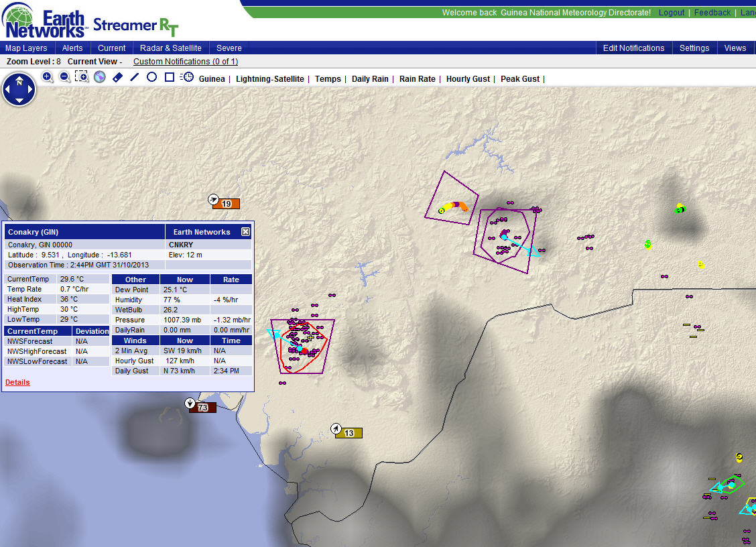Open the Views menu
Viewport: 756px width, 547px height.
[735, 48]
